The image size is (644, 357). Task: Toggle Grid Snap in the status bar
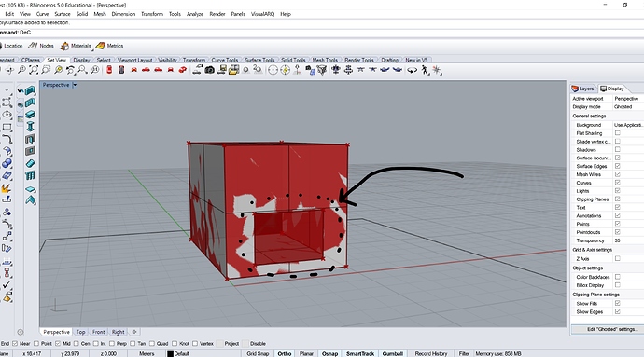[258, 353]
